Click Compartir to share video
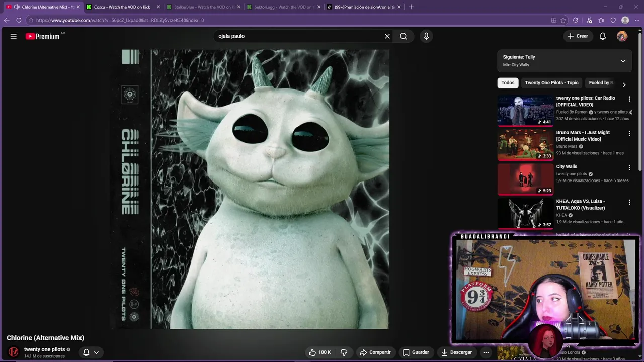The height and width of the screenshot is (362, 644). [375, 352]
